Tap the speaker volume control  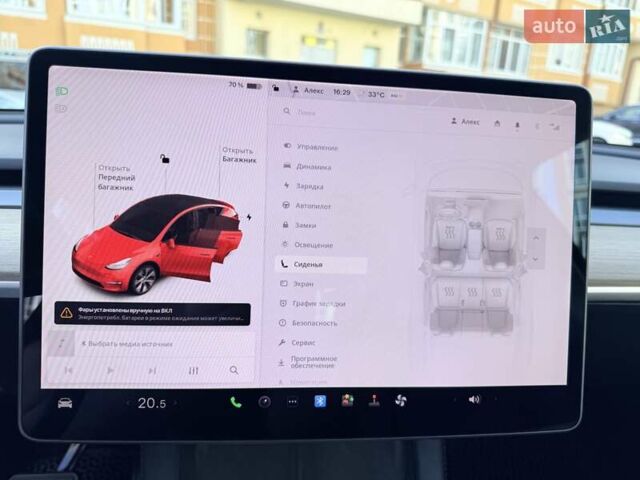pos(474,399)
